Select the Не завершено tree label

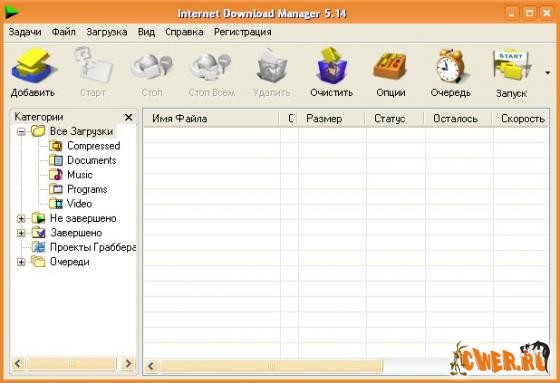(x=83, y=218)
